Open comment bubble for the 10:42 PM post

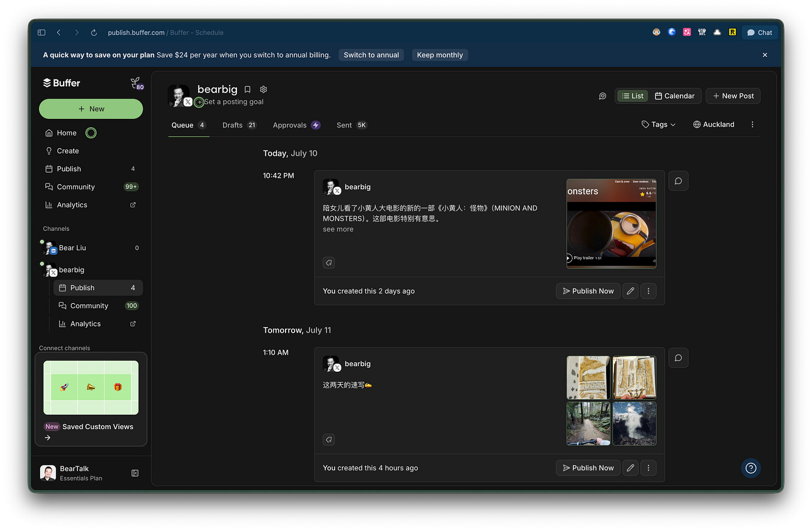(x=678, y=181)
